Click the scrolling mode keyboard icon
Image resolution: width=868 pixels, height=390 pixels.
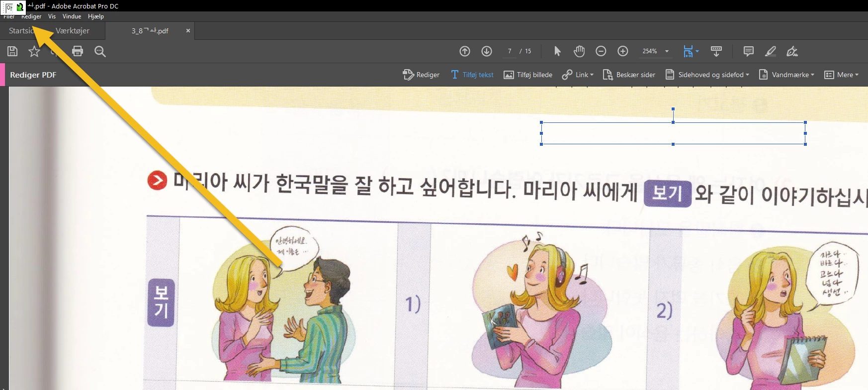(x=716, y=51)
